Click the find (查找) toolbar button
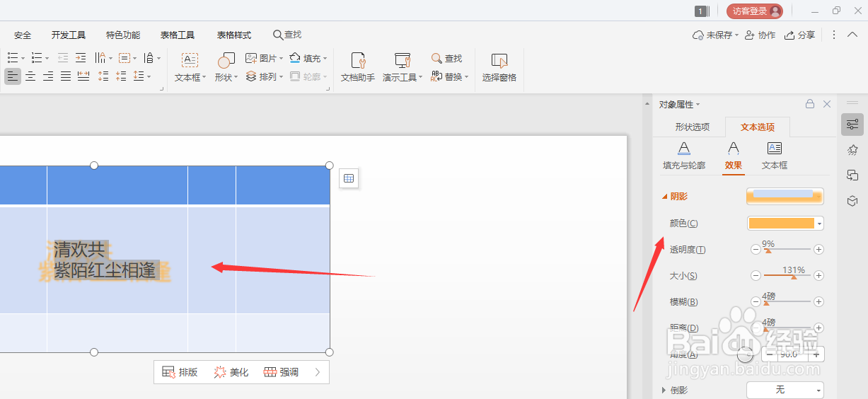 click(446, 58)
